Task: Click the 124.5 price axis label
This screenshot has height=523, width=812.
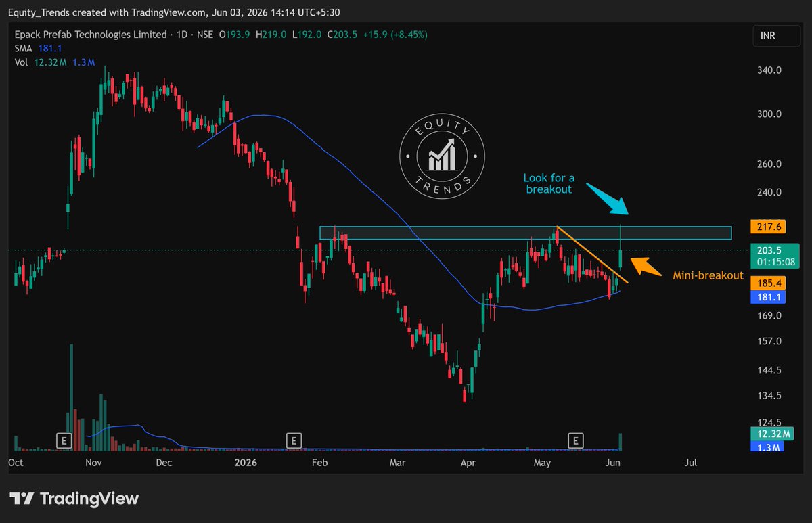Action: click(x=769, y=422)
